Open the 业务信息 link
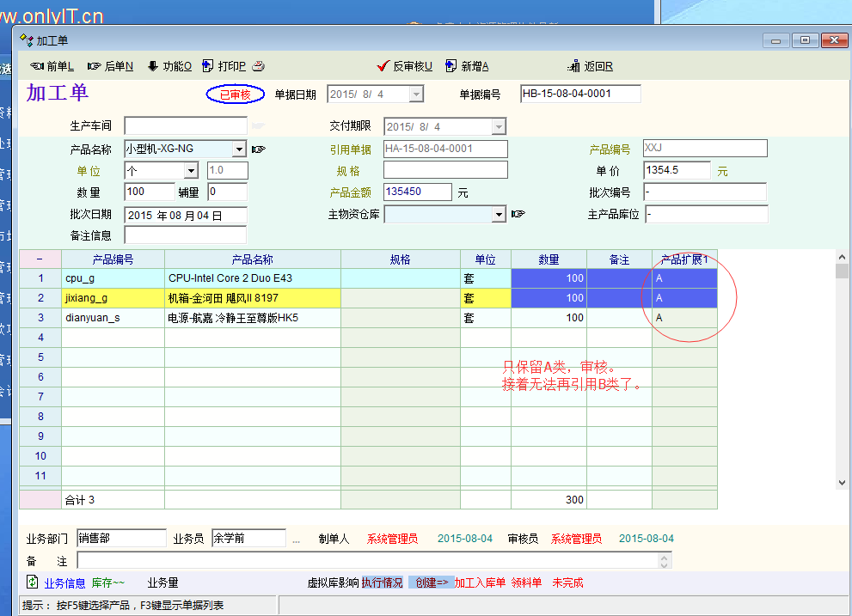The height and width of the screenshot is (616, 852). point(64,582)
